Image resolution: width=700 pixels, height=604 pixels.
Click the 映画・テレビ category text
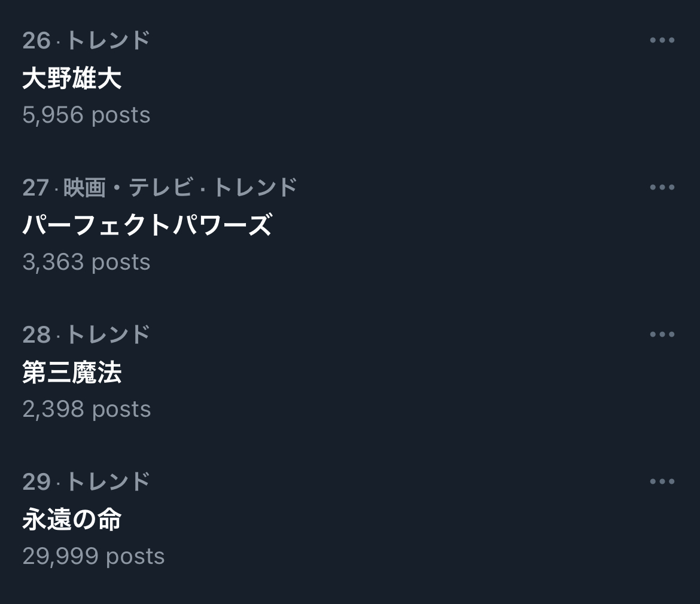pos(127,188)
